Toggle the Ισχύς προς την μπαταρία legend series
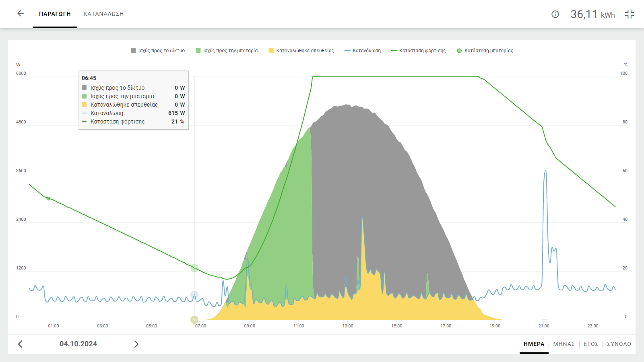 click(227, 51)
